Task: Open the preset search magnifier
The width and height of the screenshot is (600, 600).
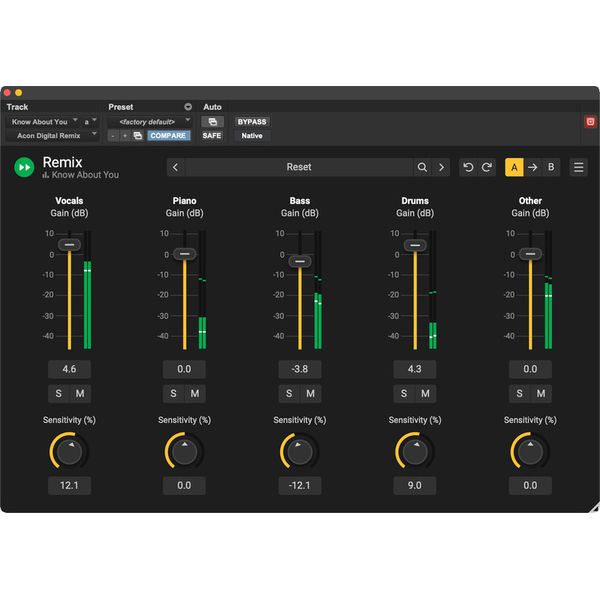Action: click(423, 167)
